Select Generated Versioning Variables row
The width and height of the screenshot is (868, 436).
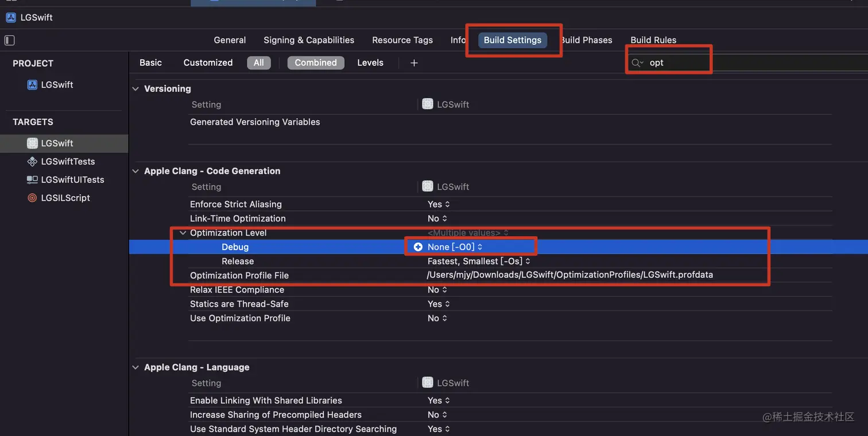click(255, 122)
